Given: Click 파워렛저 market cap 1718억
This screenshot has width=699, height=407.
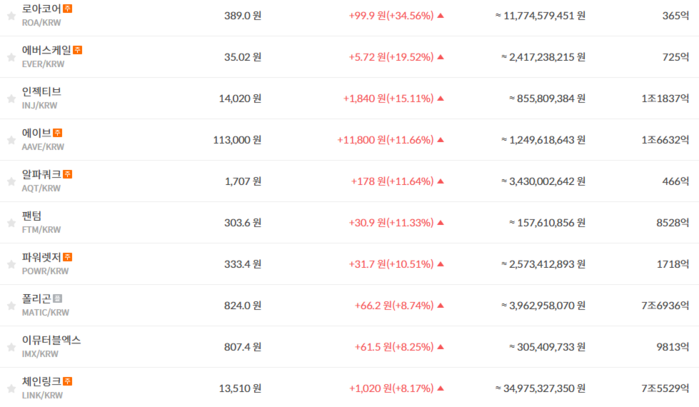Looking at the screenshot, I should [673, 264].
